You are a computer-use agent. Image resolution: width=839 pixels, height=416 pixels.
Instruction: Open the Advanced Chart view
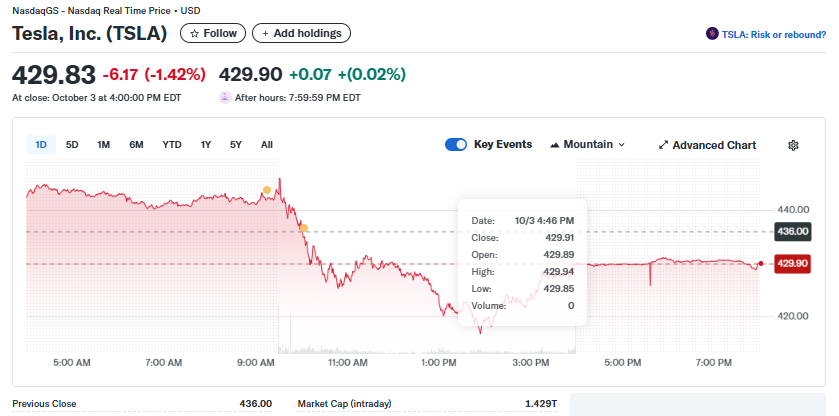click(706, 145)
